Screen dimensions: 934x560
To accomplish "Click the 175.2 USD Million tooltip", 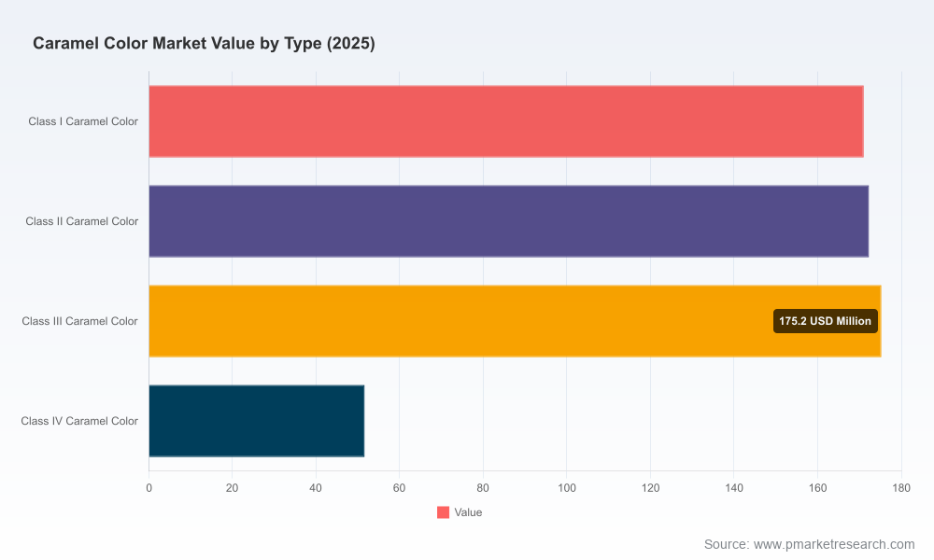I will (x=825, y=321).
